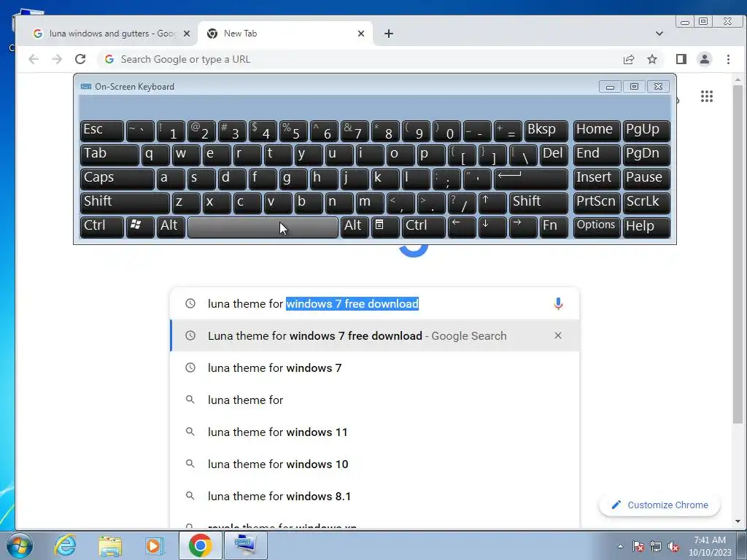Click the On-Screen Keyboard taskbar icon

click(245, 545)
